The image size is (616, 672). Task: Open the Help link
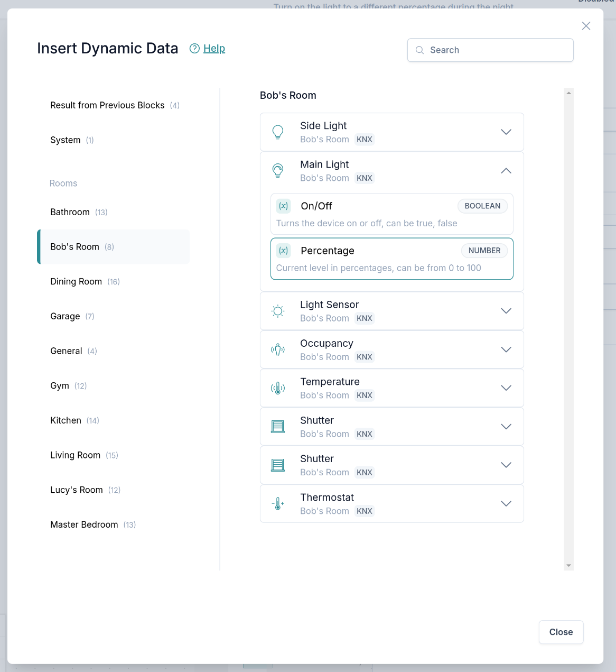(x=214, y=49)
